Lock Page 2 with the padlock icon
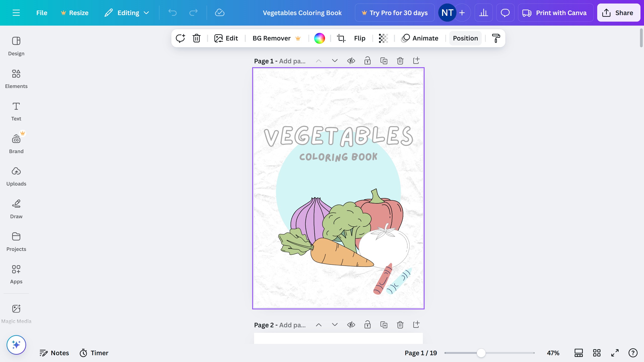Screen dimensions: 644x362 tap(367, 325)
